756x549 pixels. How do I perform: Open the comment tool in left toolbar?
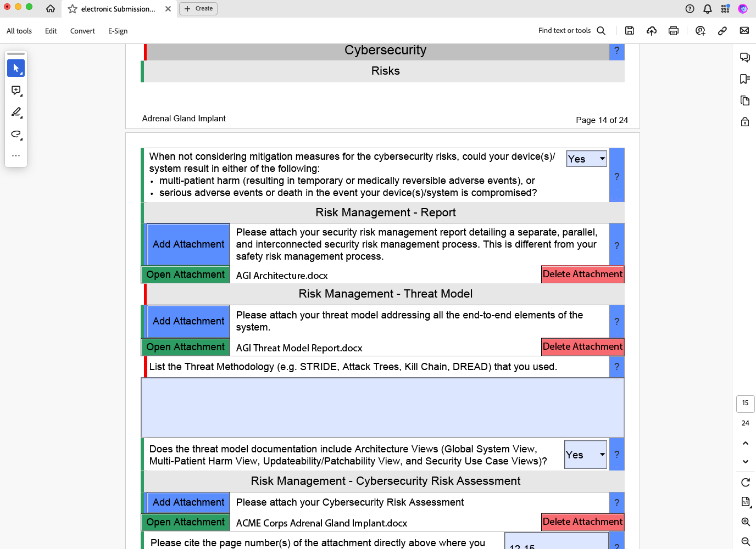[x=16, y=90]
